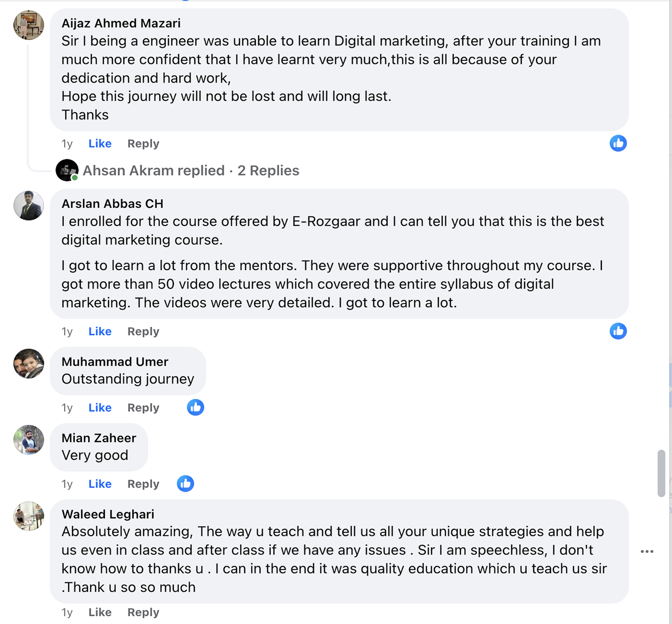Open three-dot options on Waleed Leghari's comment
This screenshot has height=624, width=672.
point(647,552)
